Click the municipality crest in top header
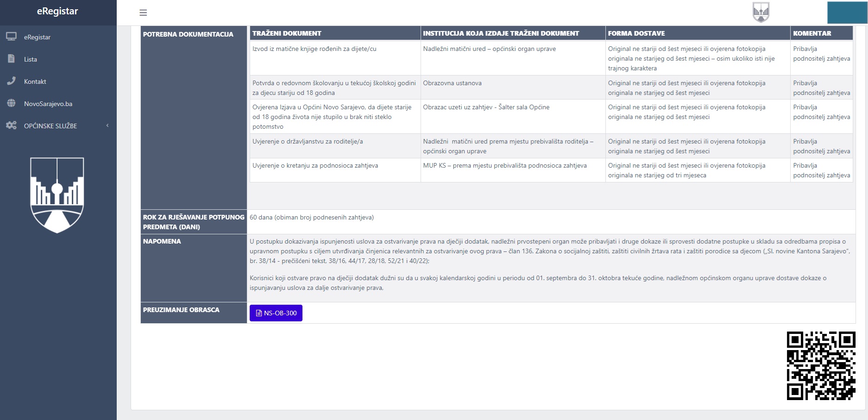Image resolution: width=868 pixels, height=420 pixels. 761,12
